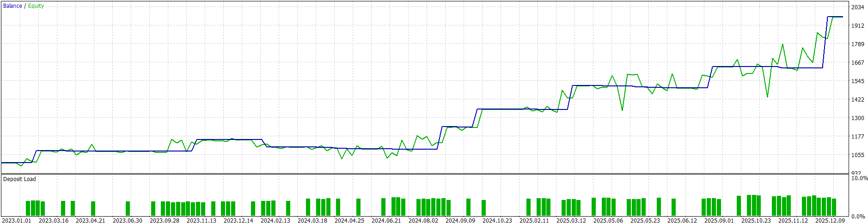This screenshot has height=224, width=868.
Task: Click the 2023.01.01 date label
Action: point(17,221)
